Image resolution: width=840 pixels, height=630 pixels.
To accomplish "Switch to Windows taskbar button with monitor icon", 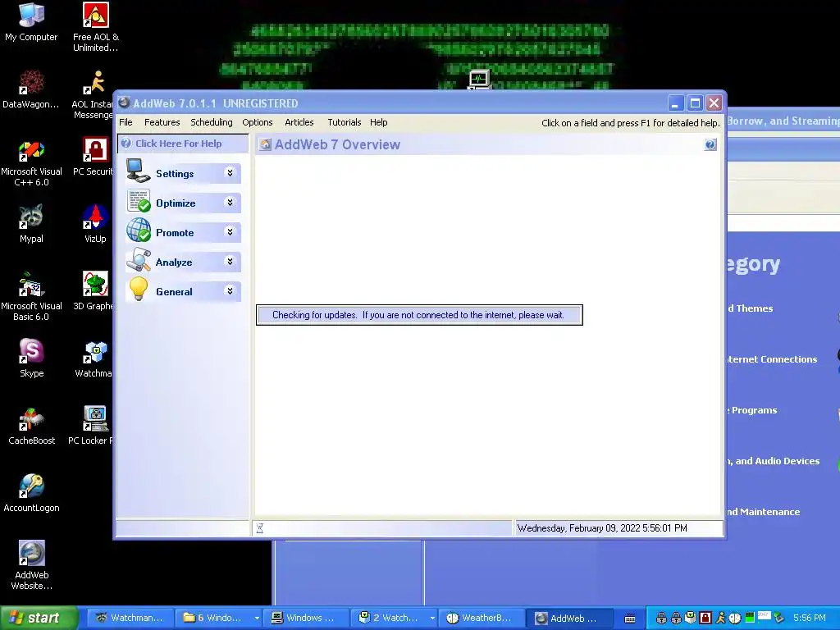I will click(305, 619).
